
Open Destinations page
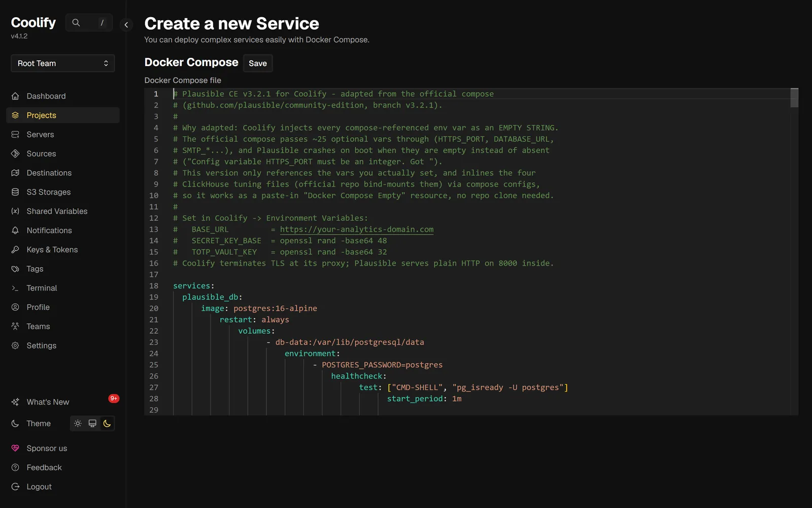(63, 173)
